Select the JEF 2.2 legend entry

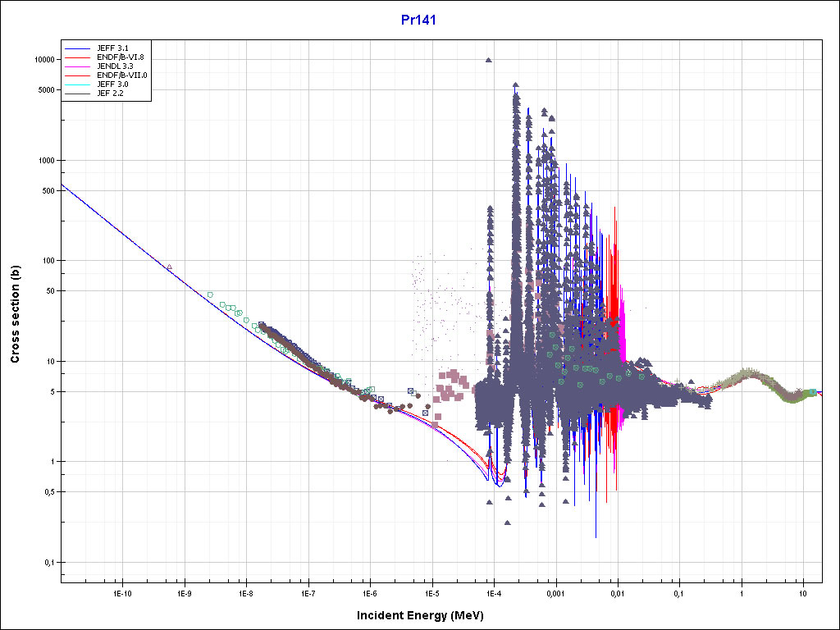111,94
